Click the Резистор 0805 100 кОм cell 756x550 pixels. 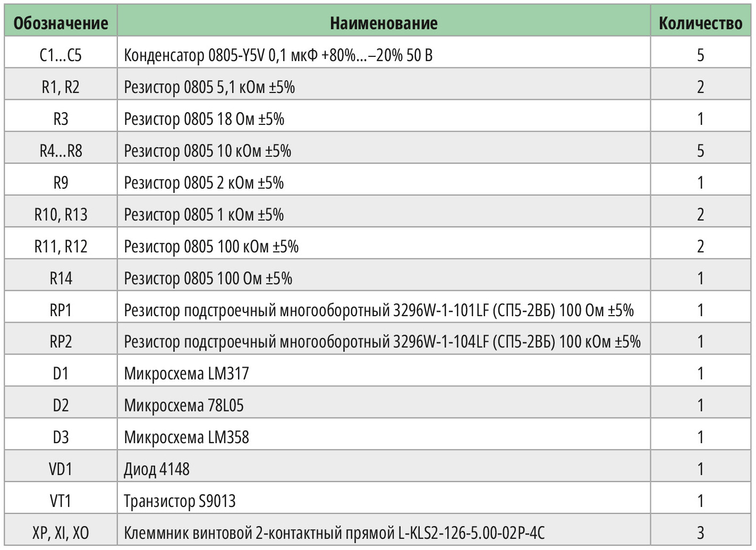(x=211, y=246)
